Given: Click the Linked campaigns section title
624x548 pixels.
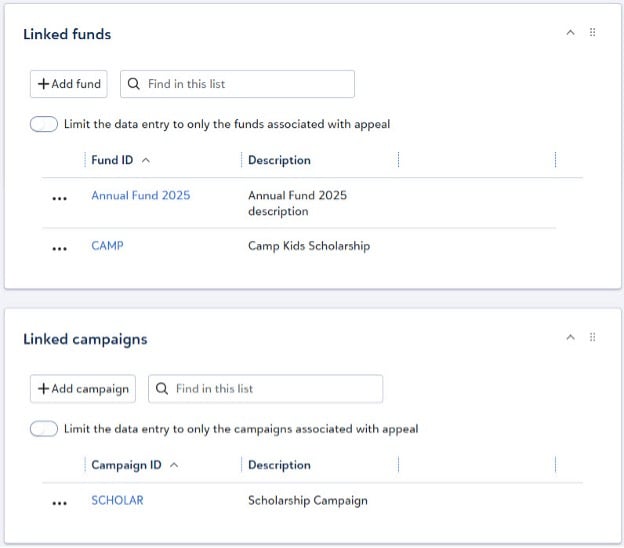Looking at the screenshot, I should [x=85, y=339].
